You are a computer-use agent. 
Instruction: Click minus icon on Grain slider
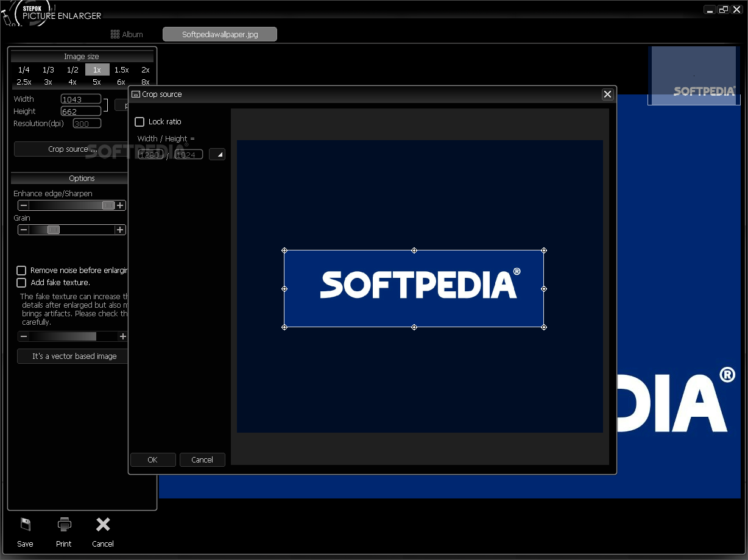(x=24, y=230)
